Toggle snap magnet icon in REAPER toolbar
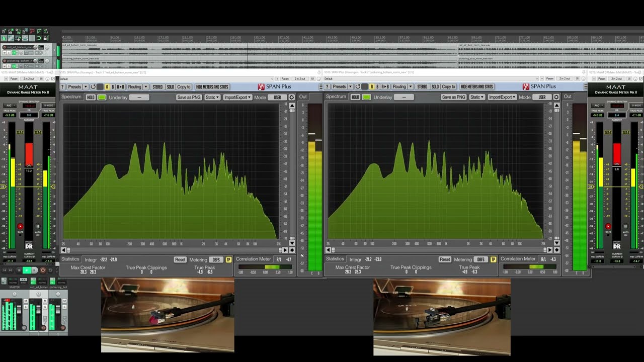644x362 pixels. 39,38
